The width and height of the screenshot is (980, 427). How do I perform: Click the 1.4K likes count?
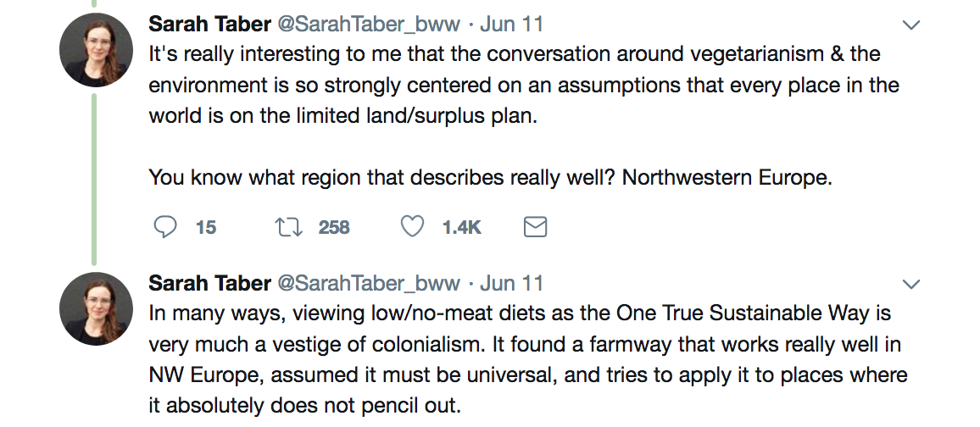click(x=462, y=227)
